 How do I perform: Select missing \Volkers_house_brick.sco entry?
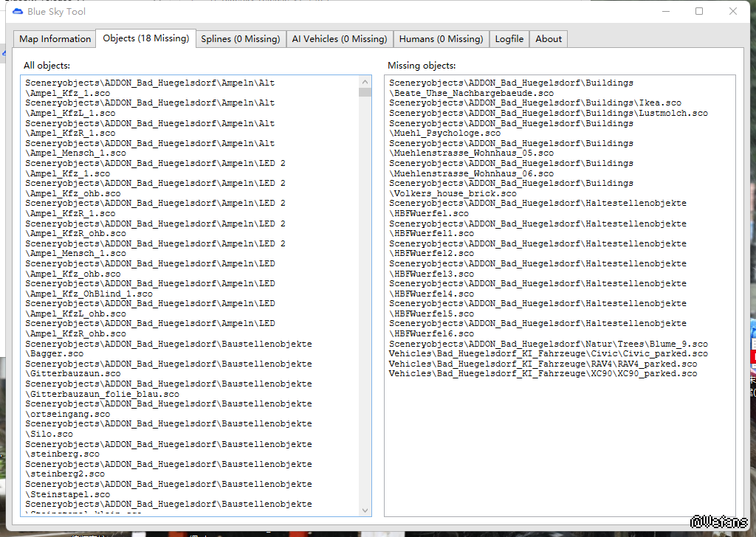[x=511, y=188]
